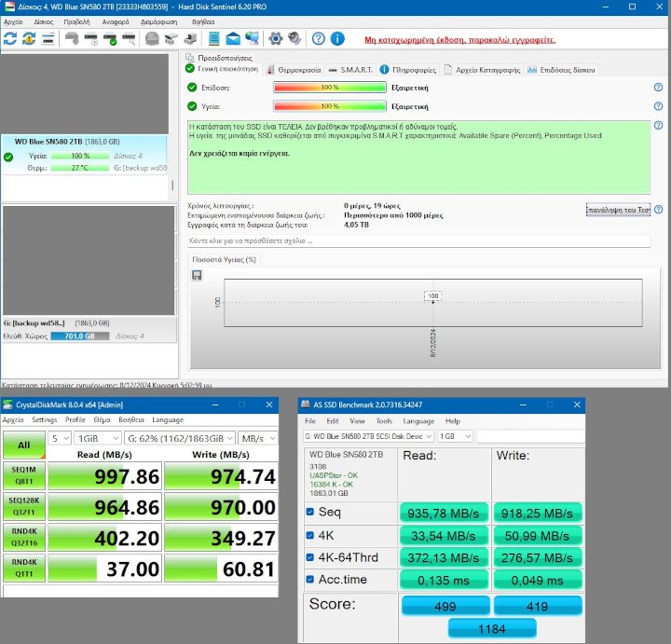
Task: Click the help icon next to Υγεία bar
Action: tap(657, 106)
